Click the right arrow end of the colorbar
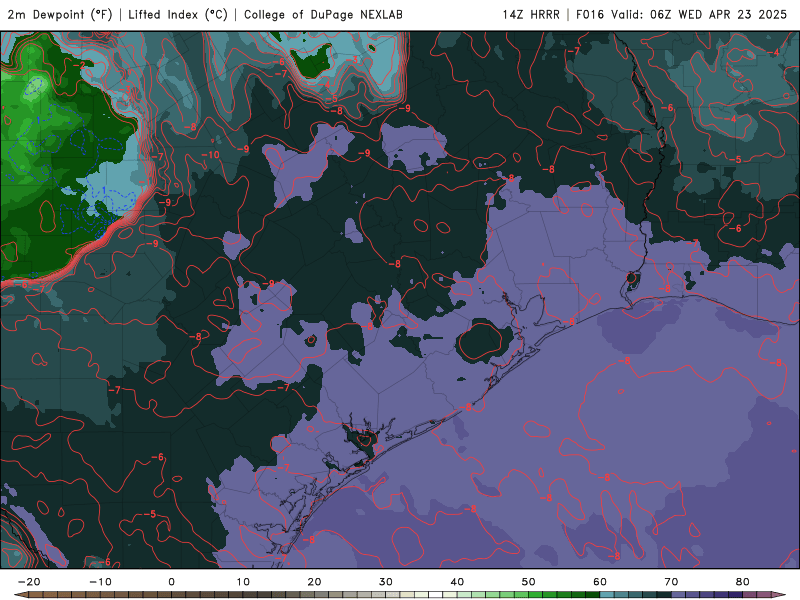The height and width of the screenshot is (600, 800). (779, 595)
